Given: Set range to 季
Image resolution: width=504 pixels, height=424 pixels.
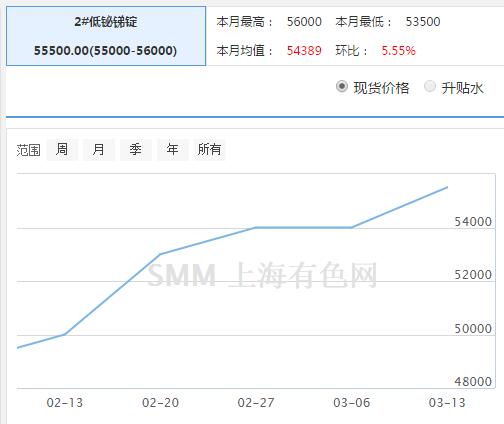Looking at the screenshot, I should 136,149.
